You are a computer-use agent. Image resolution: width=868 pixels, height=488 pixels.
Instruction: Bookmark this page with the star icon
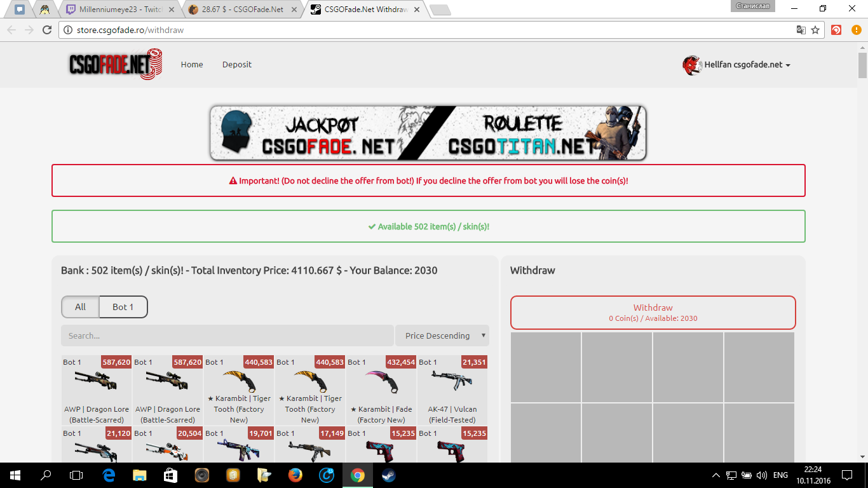click(815, 30)
